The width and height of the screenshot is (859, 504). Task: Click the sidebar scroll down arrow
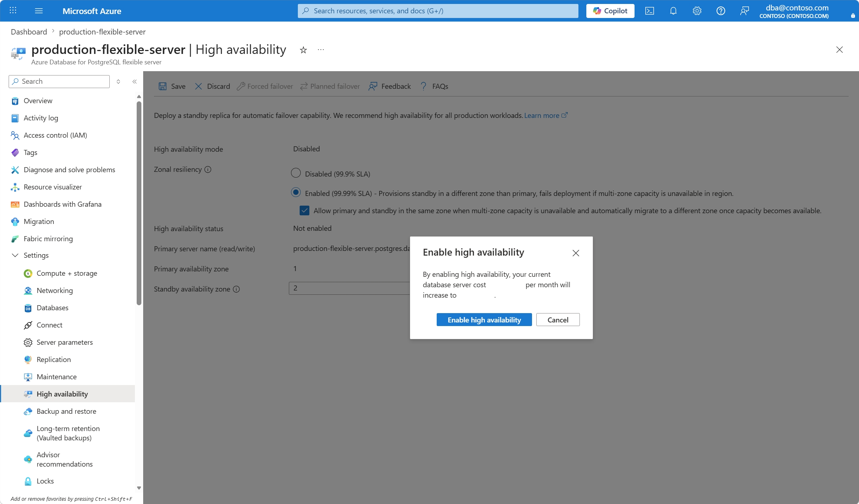(139, 488)
